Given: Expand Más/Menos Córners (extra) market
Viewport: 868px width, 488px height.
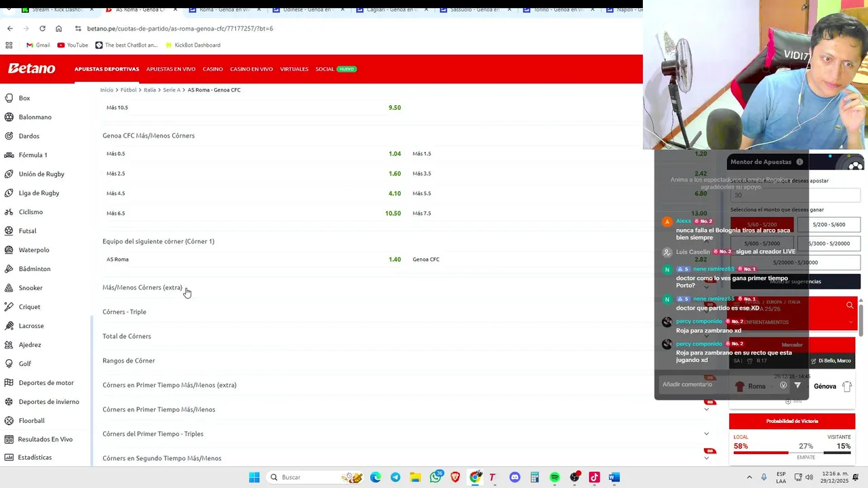Looking at the screenshot, I should pos(142,287).
